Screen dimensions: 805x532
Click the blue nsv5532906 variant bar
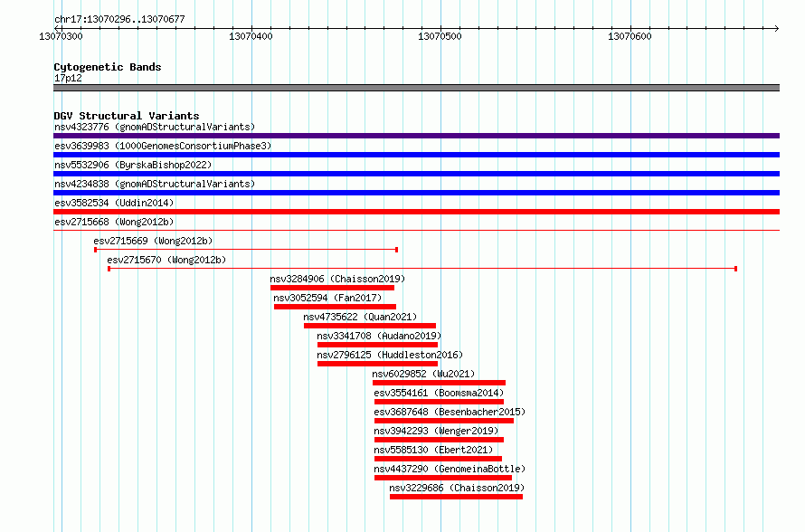tap(416, 174)
